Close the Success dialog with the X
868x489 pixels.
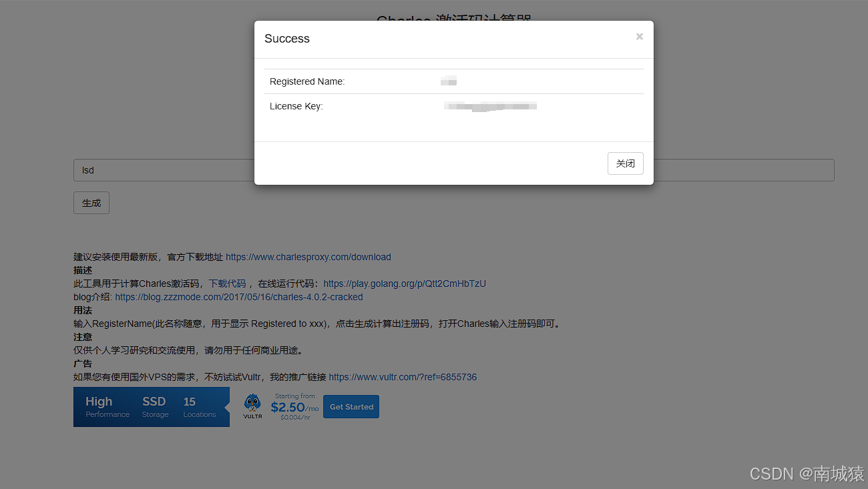click(639, 37)
